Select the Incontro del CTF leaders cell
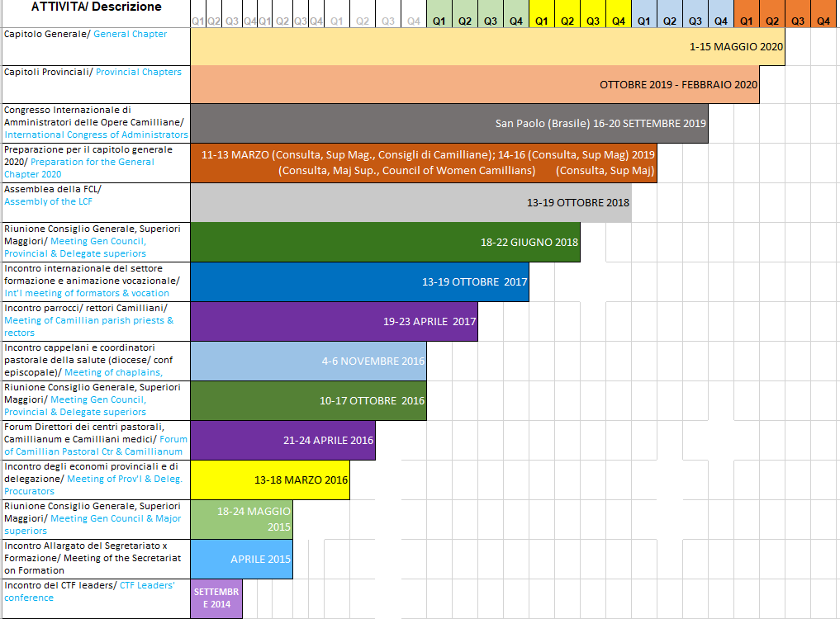840x619 pixels. click(96, 598)
